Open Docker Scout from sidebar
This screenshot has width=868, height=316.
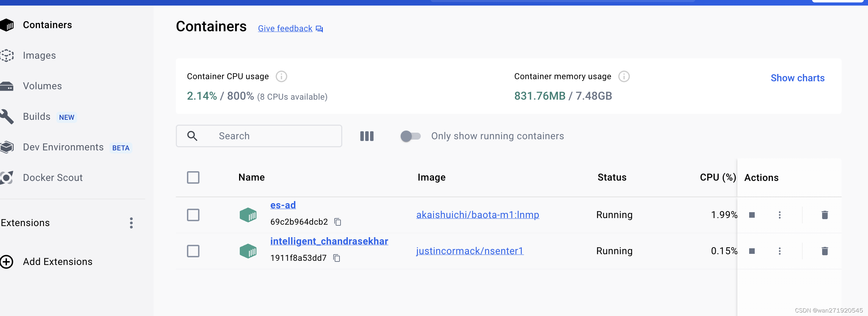point(53,178)
